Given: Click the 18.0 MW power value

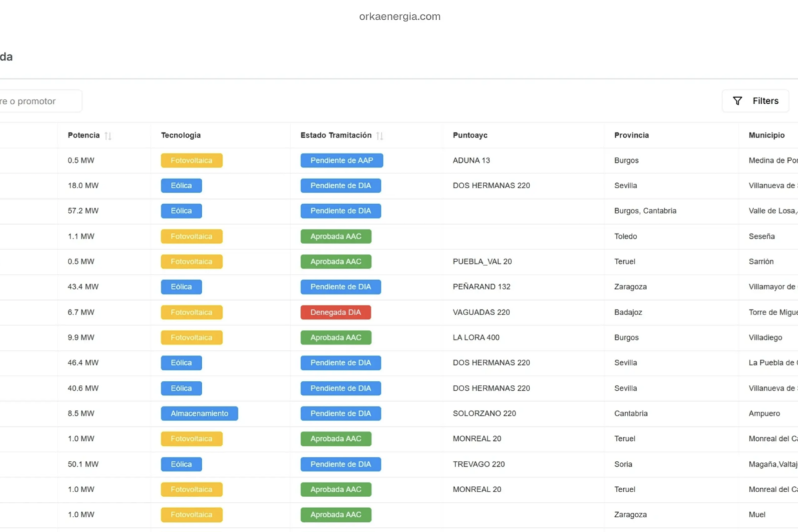Looking at the screenshot, I should click(x=83, y=186).
